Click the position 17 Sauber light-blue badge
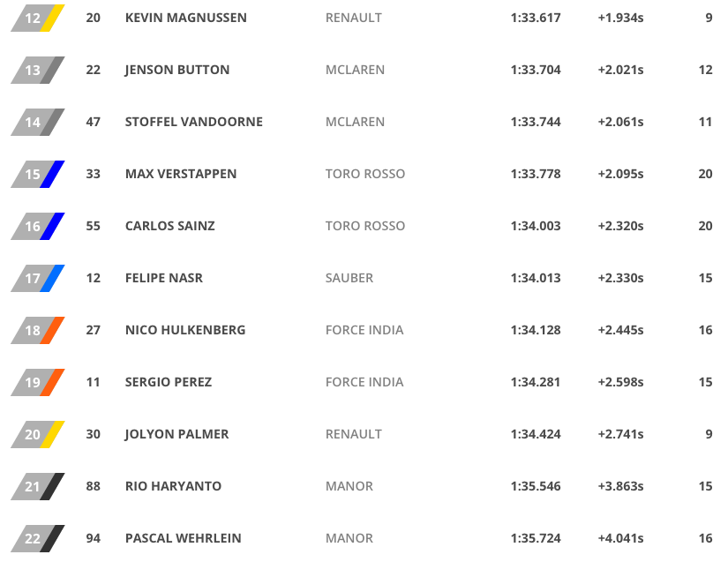The width and height of the screenshot is (728, 562). tap(38, 278)
